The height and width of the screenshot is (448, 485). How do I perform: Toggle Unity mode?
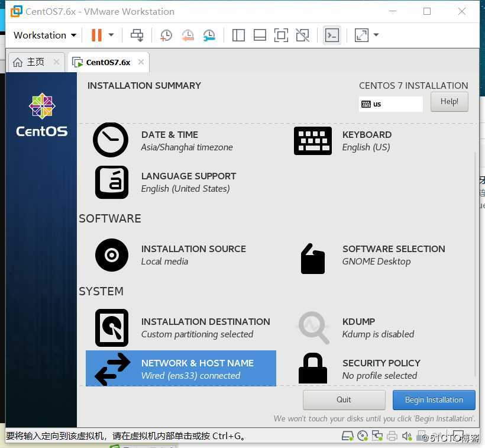302,35
